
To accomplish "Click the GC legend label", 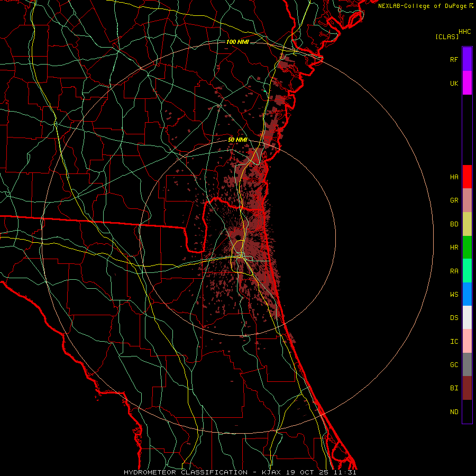I will point(454,365).
